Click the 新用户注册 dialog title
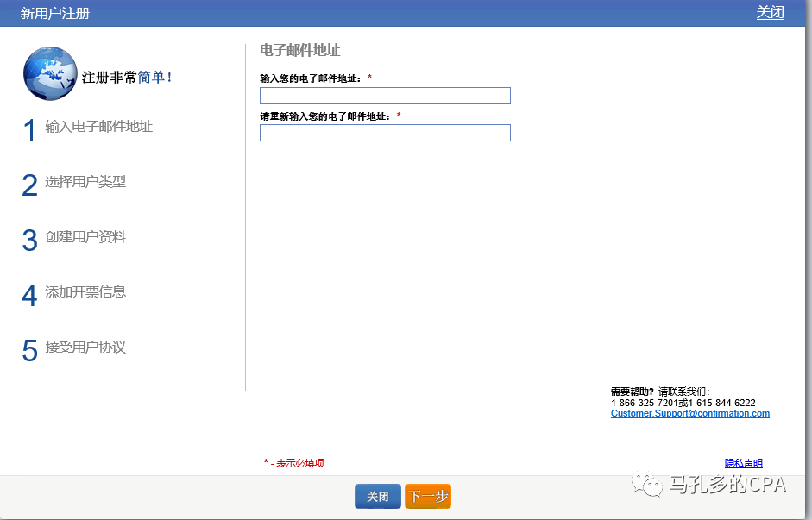The width and height of the screenshot is (812, 520). coord(55,13)
